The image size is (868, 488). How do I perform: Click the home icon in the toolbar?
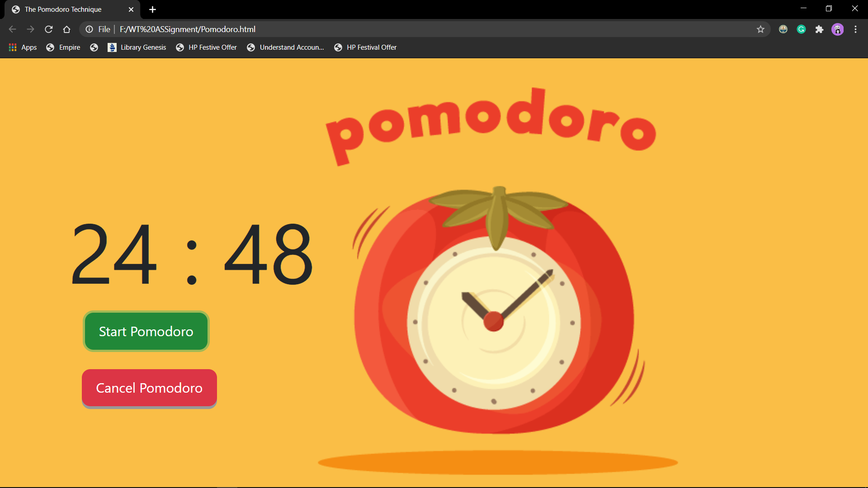[66, 29]
